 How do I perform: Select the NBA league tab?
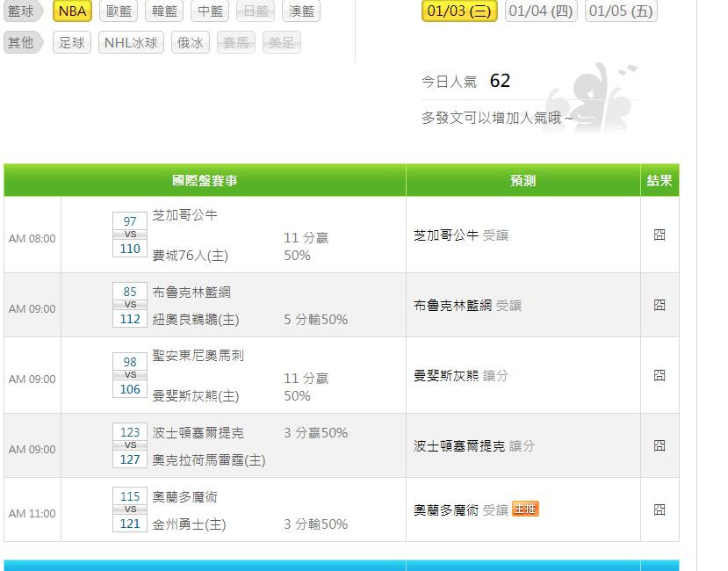pos(73,11)
